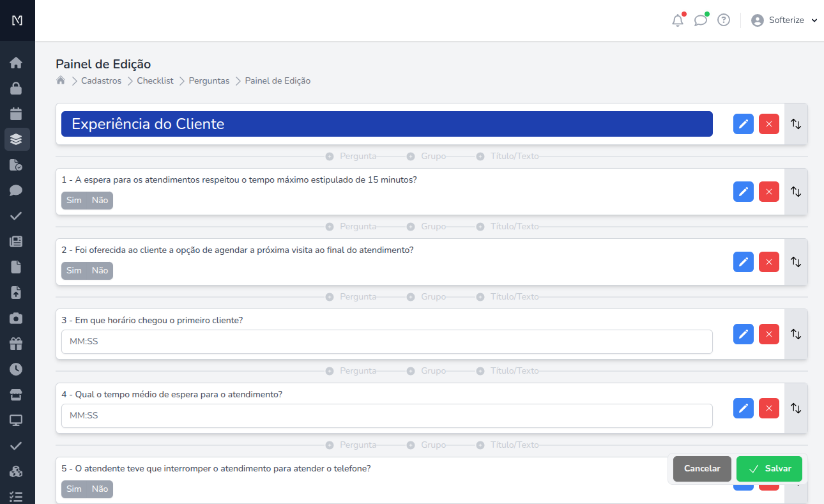Select Não for question 2
Image resolution: width=824 pixels, height=504 pixels.
[x=100, y=271]
